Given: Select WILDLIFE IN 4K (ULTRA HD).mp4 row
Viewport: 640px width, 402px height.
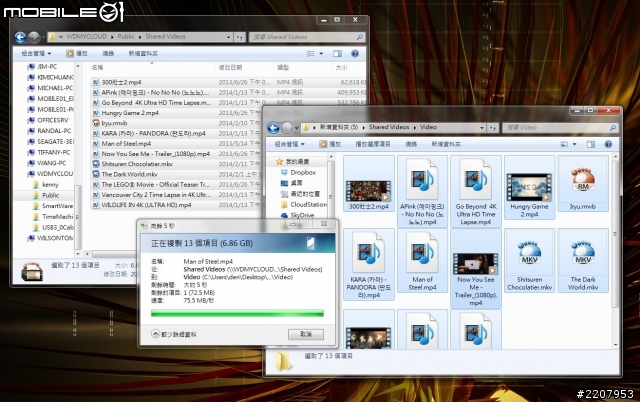Looking at the screenshot, I should pyautogui.click(x=176, y=205).
